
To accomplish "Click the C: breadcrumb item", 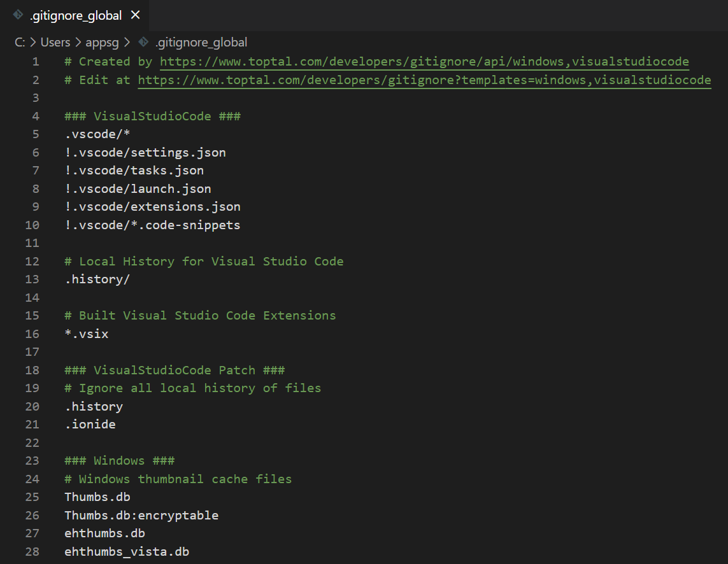I will pos(20,42).
